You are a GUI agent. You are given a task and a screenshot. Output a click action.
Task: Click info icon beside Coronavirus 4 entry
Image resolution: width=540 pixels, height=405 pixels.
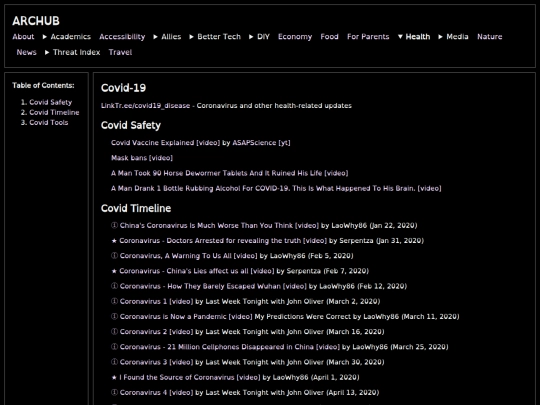click(x=114, y=392)
